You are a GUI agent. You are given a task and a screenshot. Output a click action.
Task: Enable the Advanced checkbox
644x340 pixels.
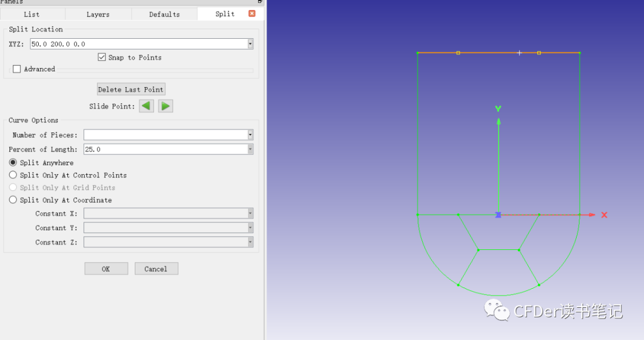click(x=17, y=69)
